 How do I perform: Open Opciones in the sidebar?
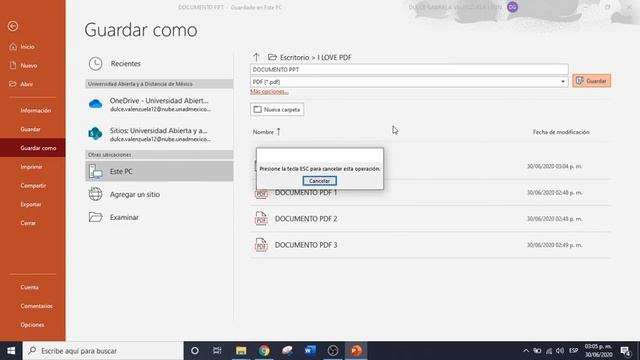click(32, 325)
